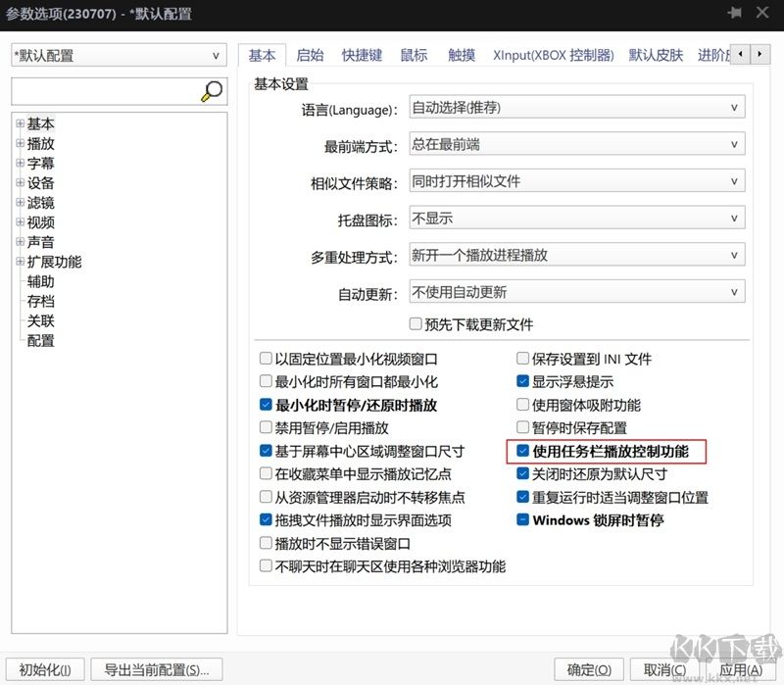Expand the 扩展功能 tree node

[20, 262]
